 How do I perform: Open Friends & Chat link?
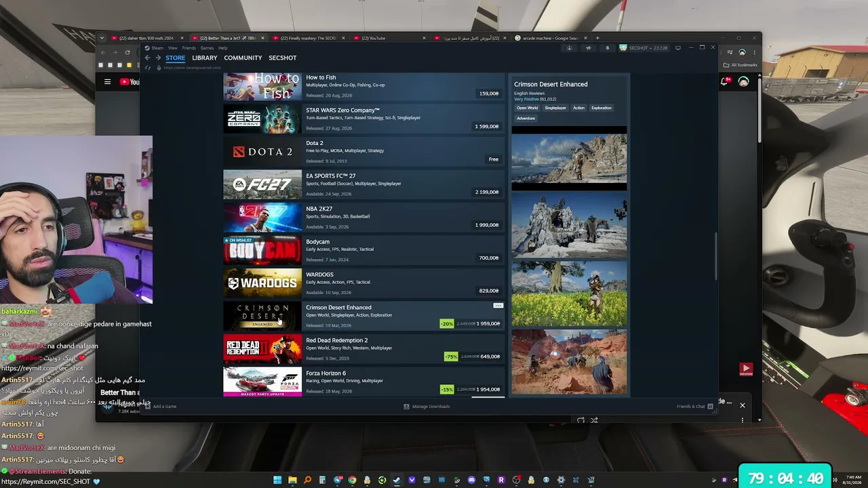tap(690, 407)
